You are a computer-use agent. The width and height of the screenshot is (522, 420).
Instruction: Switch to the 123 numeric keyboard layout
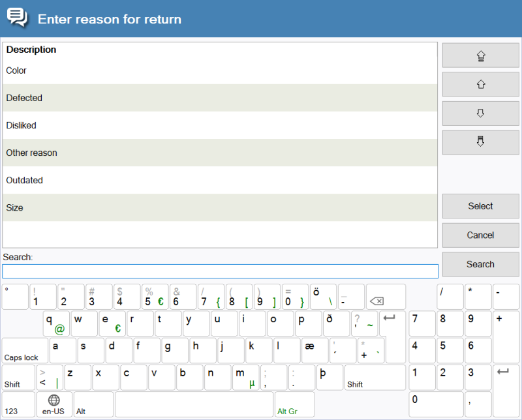18,404
